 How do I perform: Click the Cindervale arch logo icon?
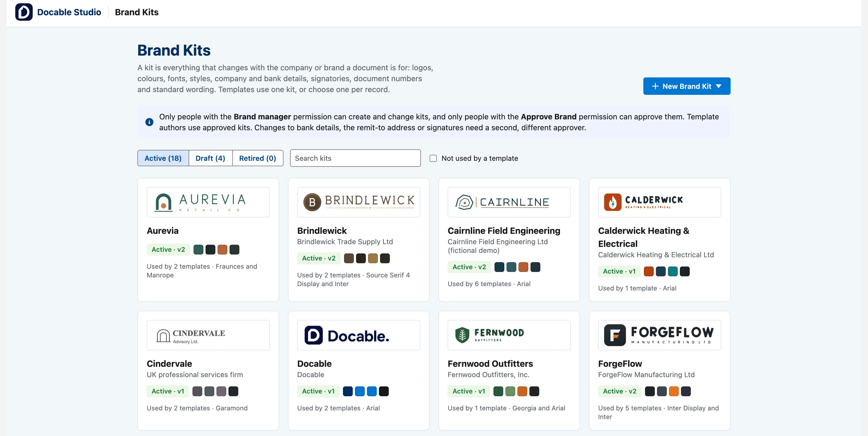pyautogui.click(x=163, y=336)
